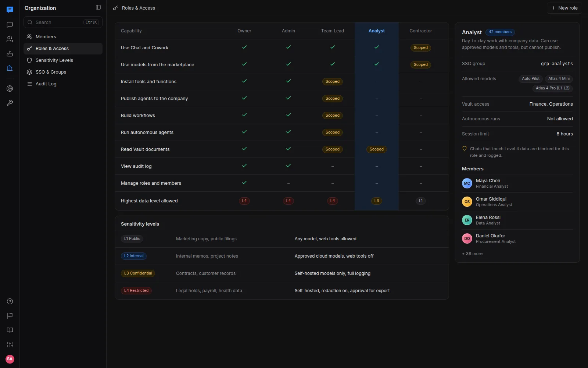Screen dimensions: 588x368
Task: Go to SSO & Groups
Action: click(63, 72)
